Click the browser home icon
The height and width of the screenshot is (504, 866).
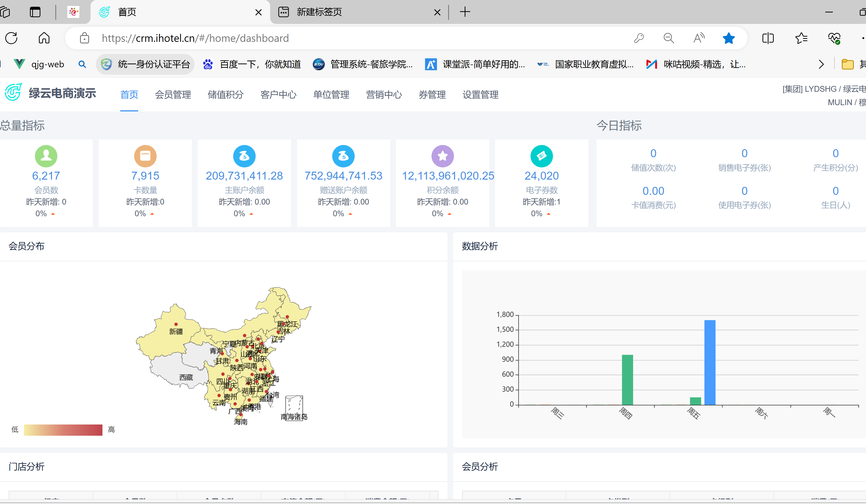click(43, 38)
